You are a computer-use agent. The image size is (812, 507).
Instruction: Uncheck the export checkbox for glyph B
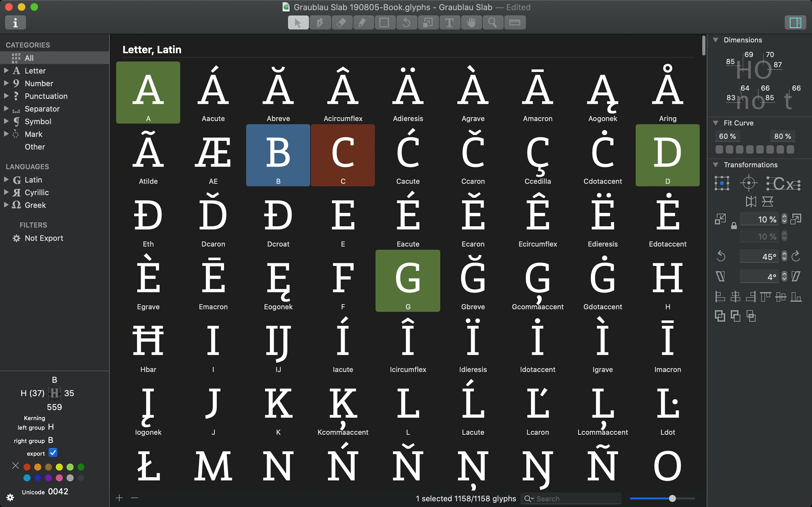pos(53,453)
